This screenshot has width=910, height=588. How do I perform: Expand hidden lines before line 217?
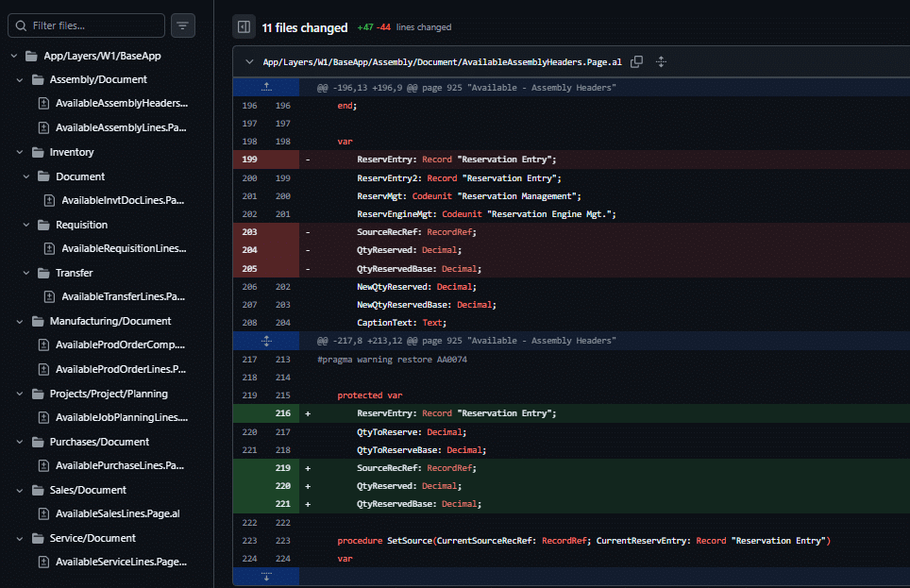pos(266,341)
